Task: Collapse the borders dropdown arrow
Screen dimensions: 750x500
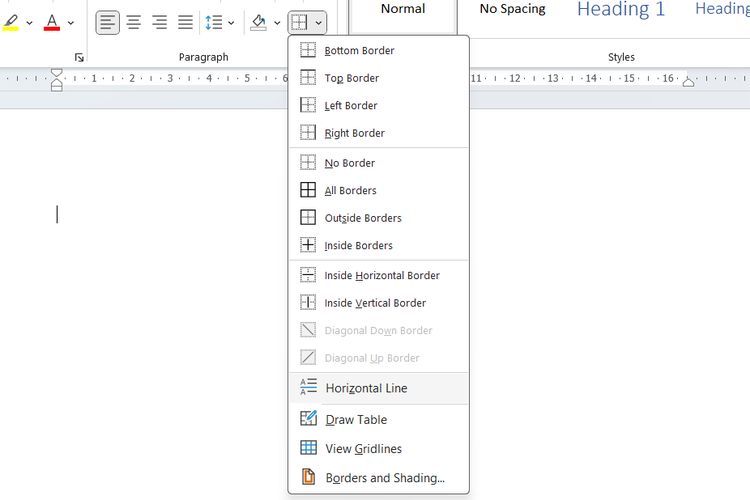Action: (319, 22)
